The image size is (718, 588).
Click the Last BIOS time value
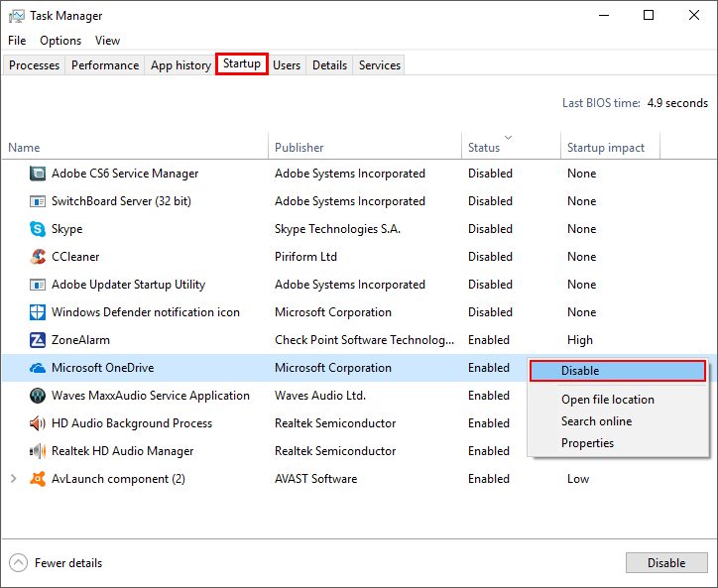(x=677, y=103)
